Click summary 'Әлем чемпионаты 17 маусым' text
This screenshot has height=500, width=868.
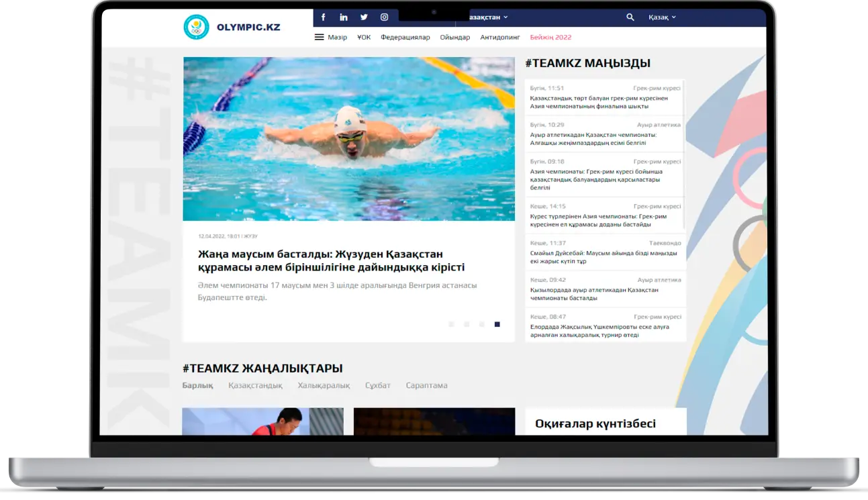tap(337, 291)
